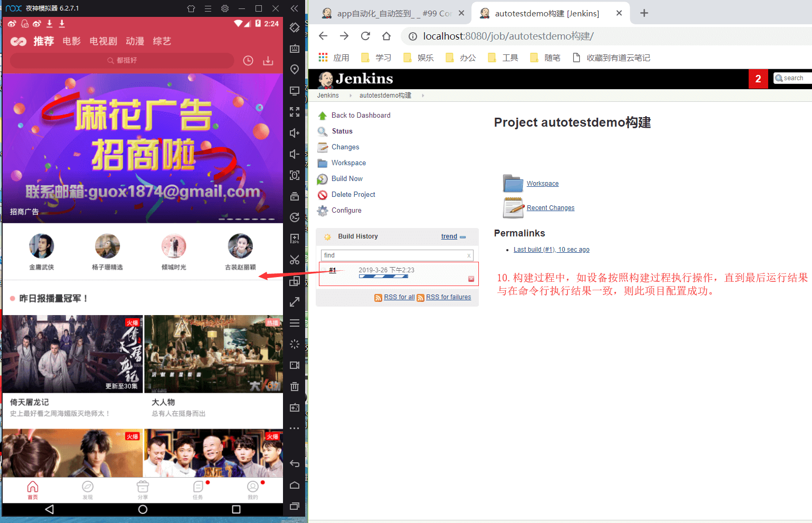Tap the Android recent apps square button

point(236,509)
